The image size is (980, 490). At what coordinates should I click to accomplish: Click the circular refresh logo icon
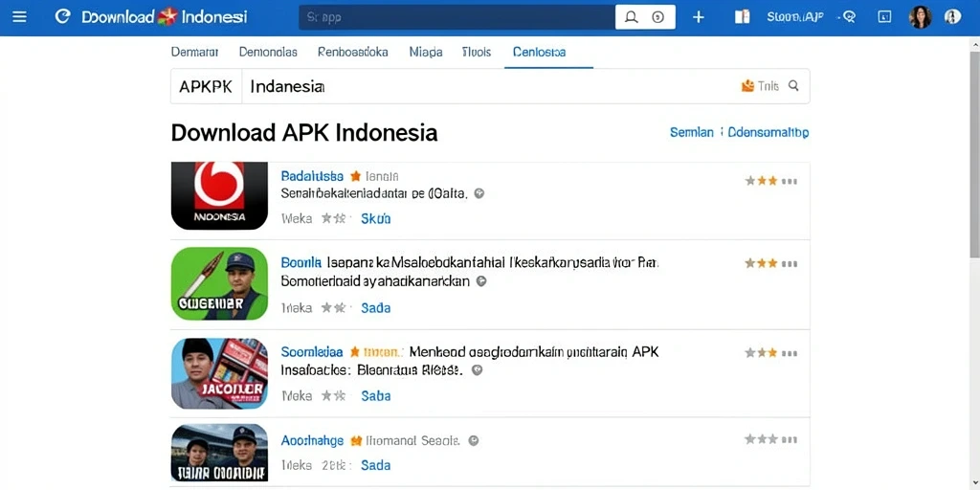point(62,17)
